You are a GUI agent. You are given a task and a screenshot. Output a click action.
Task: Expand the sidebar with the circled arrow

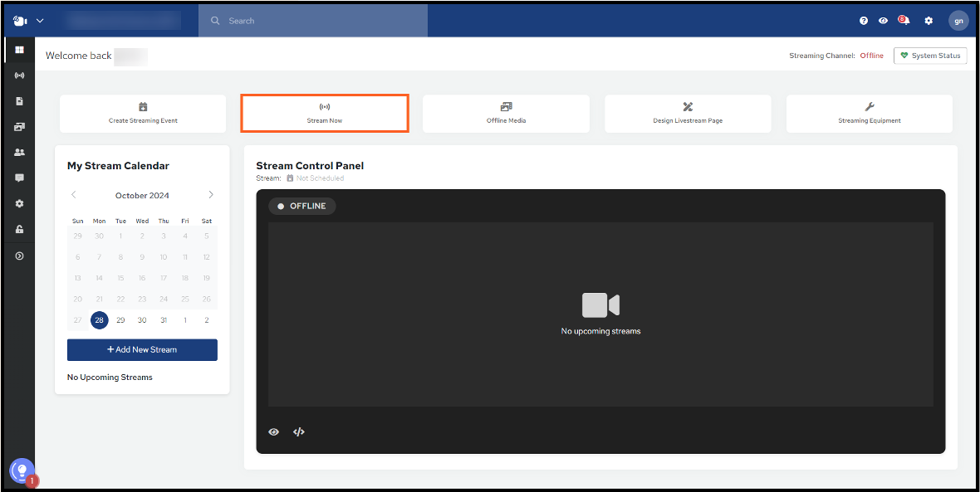19,256
